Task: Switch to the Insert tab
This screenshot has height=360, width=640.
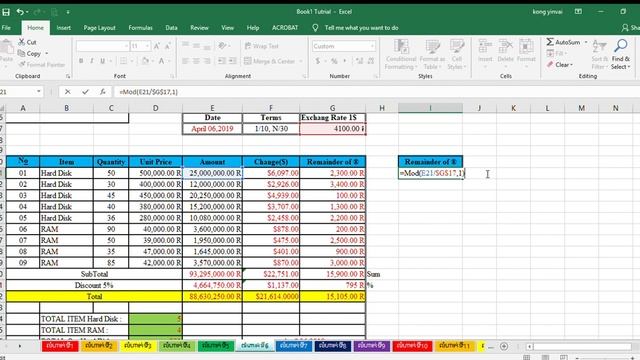Action: (64, 28)
